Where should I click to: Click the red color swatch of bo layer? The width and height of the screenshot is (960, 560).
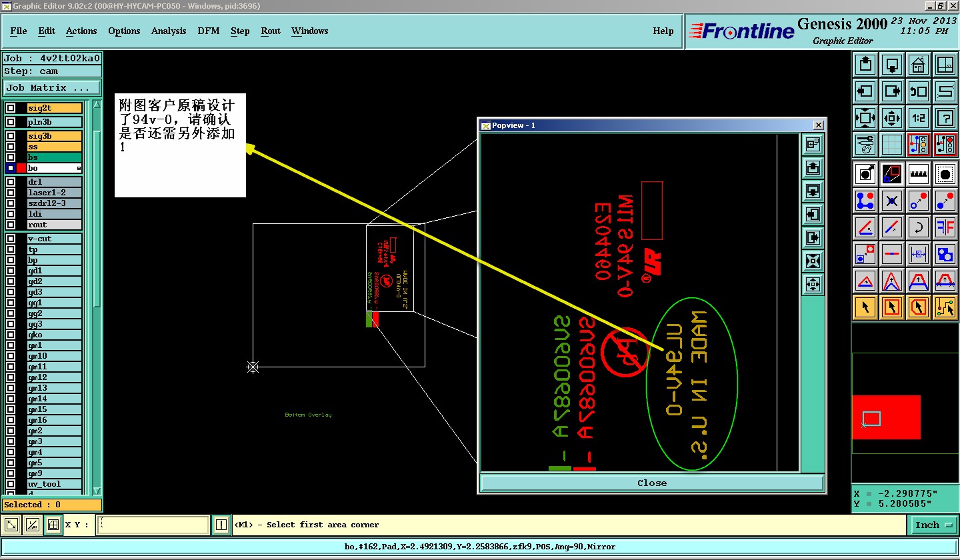click(x=21, y=168)
